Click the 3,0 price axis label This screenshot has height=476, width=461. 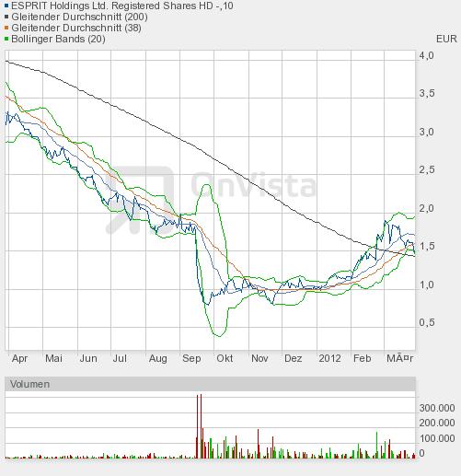427,132
